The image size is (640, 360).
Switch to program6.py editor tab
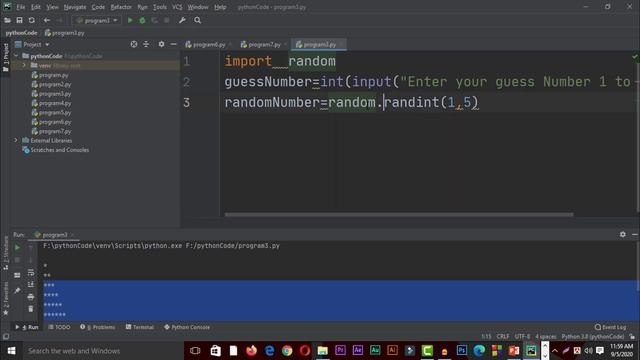(208, 44)
